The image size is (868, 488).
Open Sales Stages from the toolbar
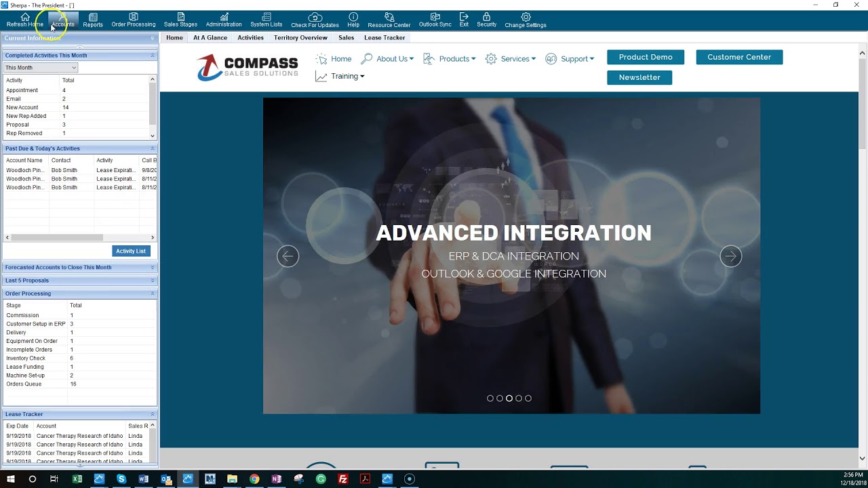(180, 20)
